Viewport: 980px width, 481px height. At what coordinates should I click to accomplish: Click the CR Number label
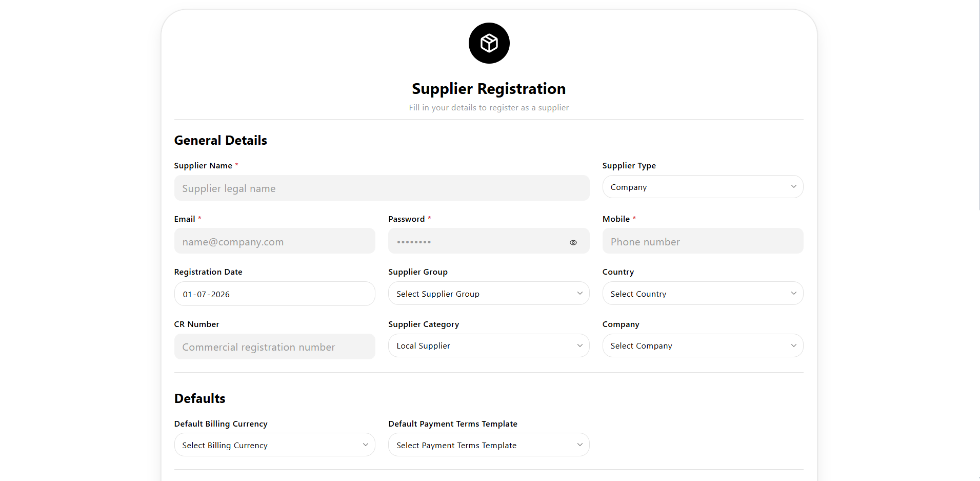coord(196,324)
